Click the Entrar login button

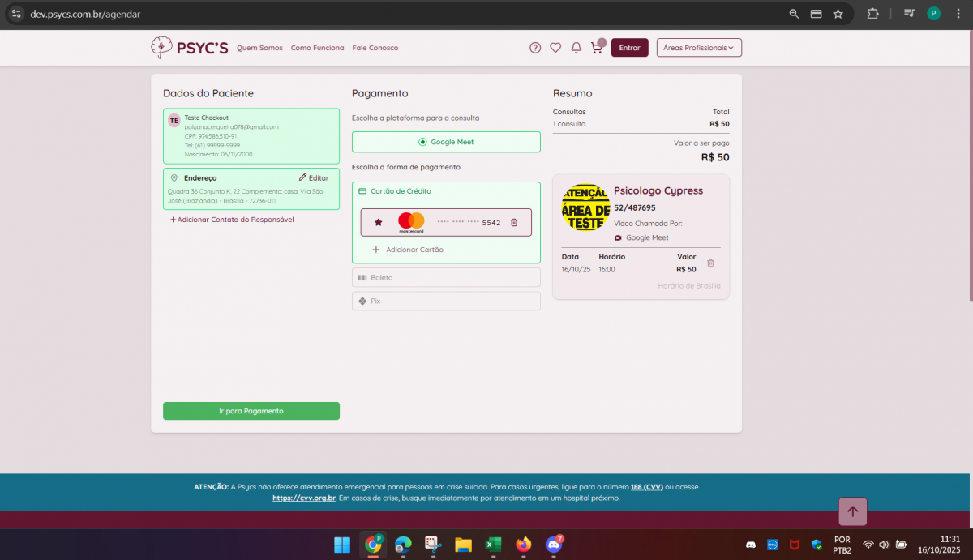click(x=629, y=48)
